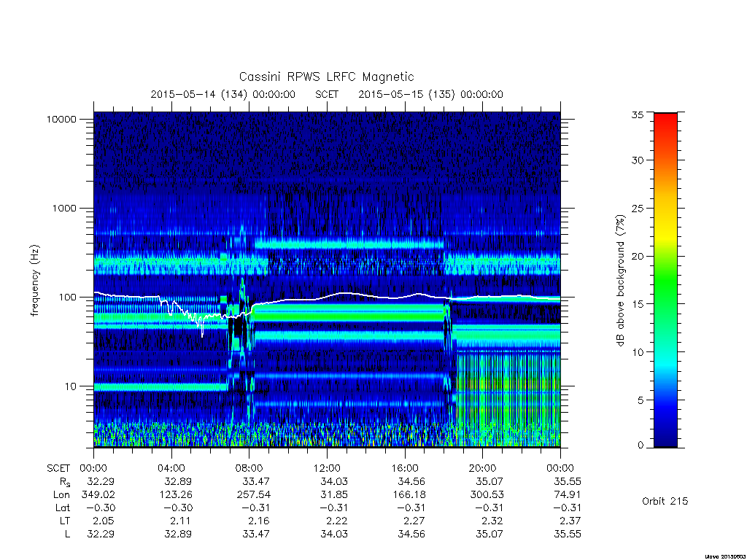Click the frequency (Hz) axis title

(x=34, y=281)
